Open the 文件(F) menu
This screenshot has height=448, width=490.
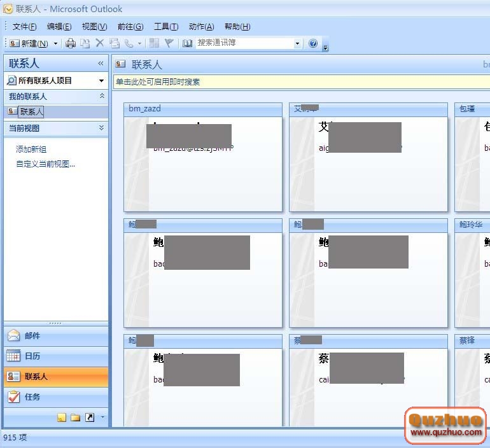pos(24,27)
